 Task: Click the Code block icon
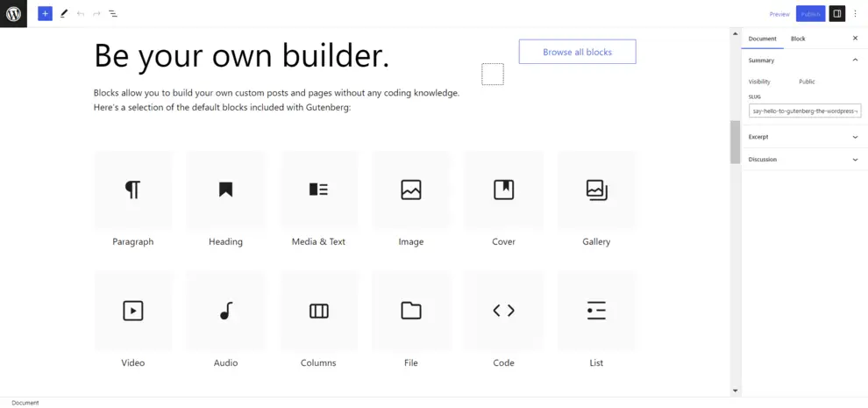pos(503,311)
